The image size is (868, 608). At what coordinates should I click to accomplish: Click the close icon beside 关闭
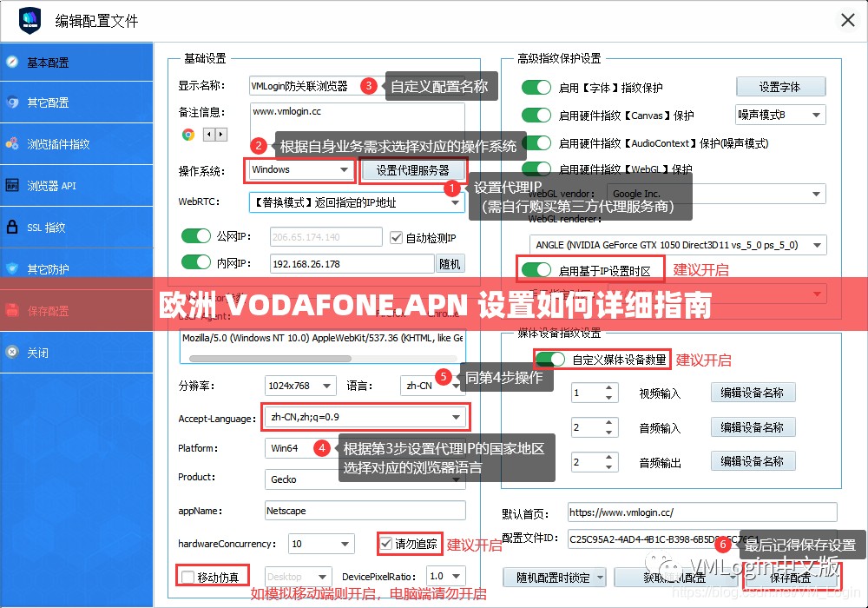pos(12,352)
